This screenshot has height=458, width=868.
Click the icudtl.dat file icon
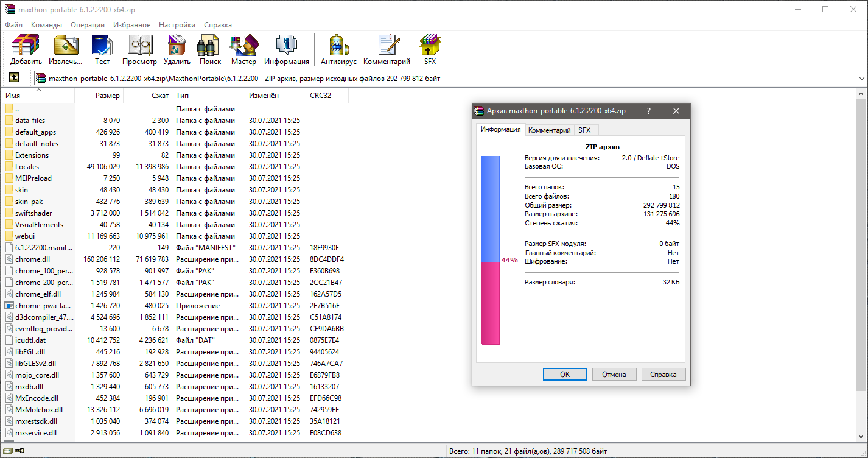click(9, 340)
